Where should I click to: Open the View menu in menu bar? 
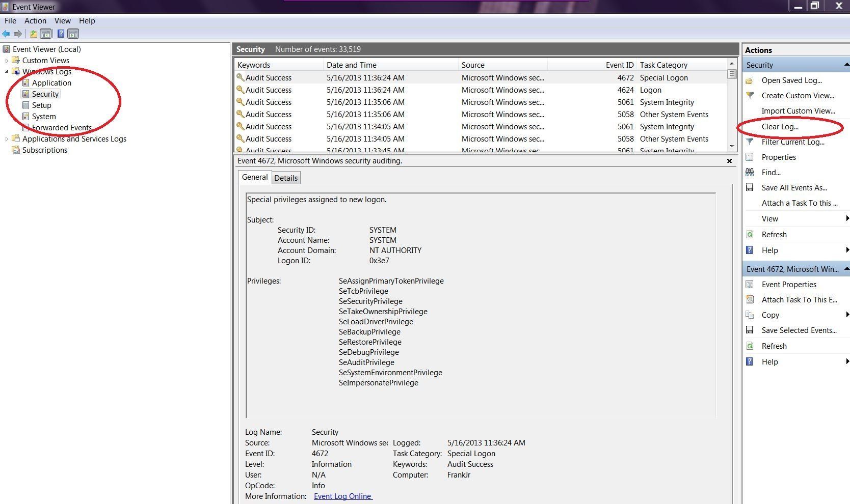pyautogui.click(x=63, y=21)
